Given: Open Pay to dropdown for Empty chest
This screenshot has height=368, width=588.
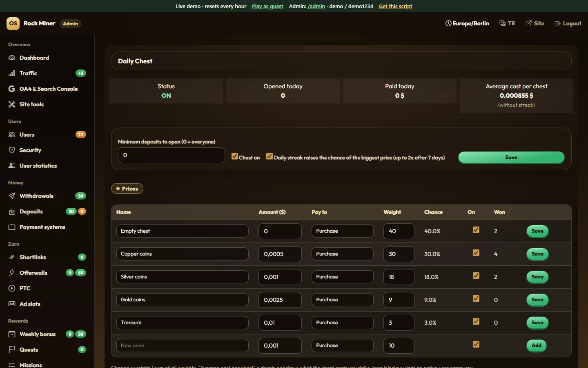Looking at the screenshot, I should click(342, 231).
